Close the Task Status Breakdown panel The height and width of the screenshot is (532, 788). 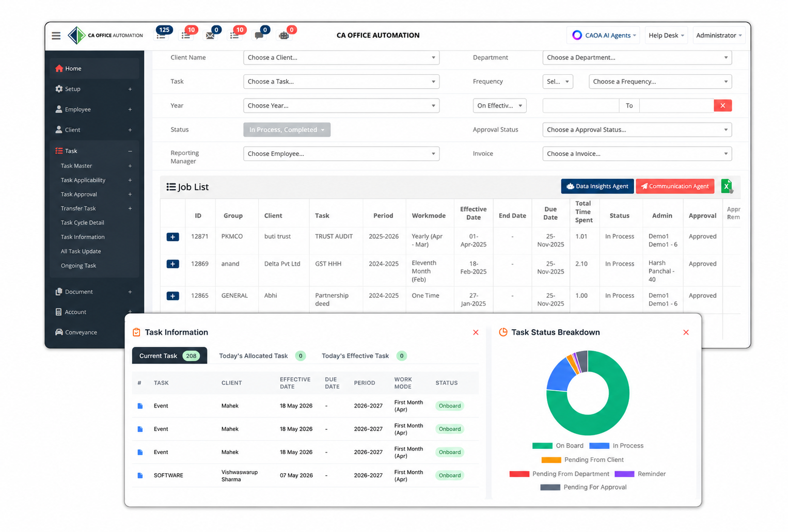coord(686,332)
